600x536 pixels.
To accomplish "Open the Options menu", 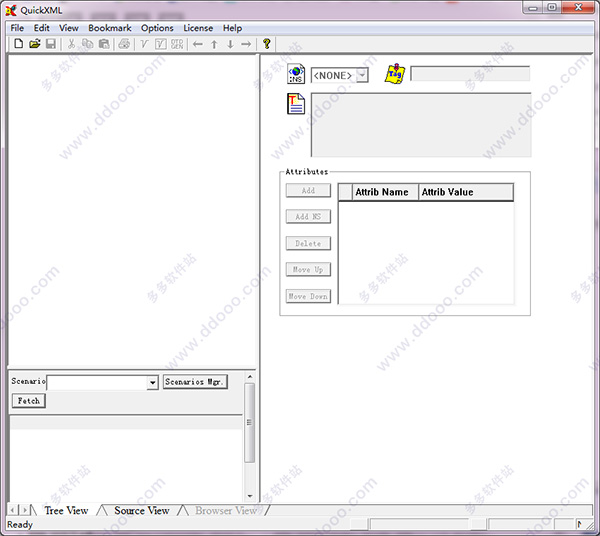I will pyautogui.click(x=157, y=28).
